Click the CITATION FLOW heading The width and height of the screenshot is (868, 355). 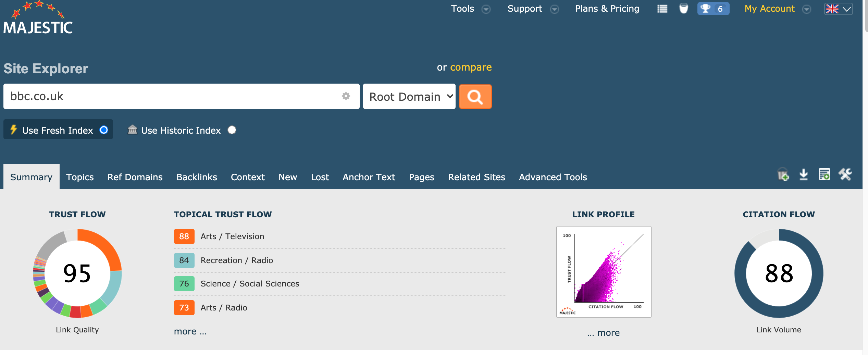(x=779, y=215)
